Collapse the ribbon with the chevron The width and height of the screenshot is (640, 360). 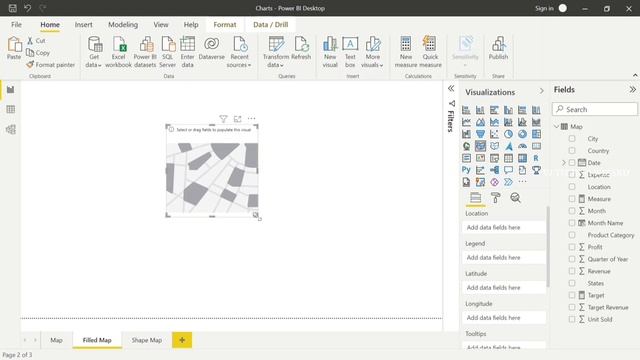pos(635,76)
